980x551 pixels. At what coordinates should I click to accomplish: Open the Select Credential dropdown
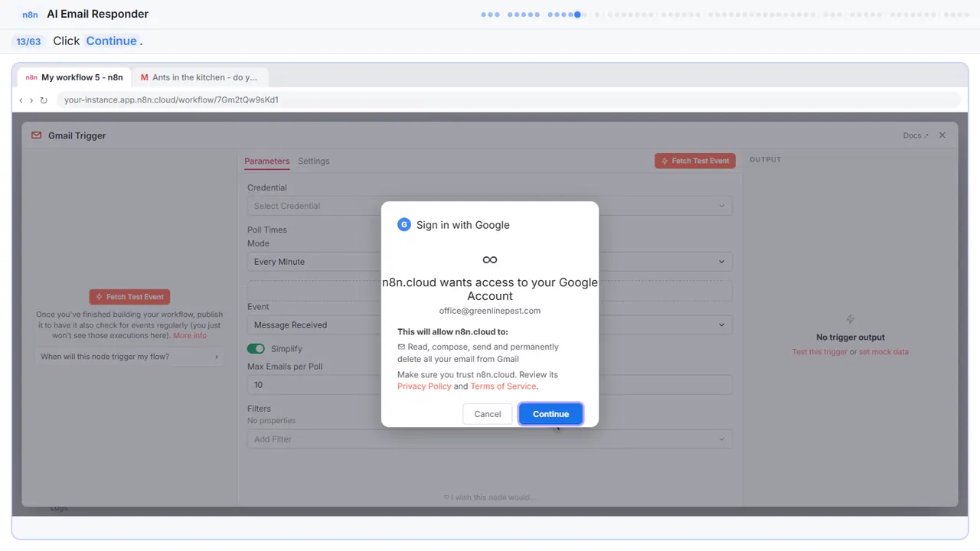click(489, 206)
